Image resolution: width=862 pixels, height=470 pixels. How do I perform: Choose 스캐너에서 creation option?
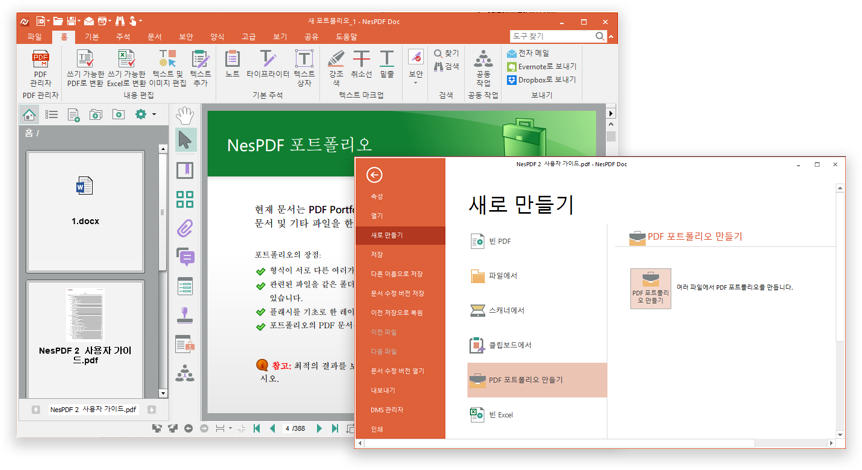pyautogui.click(x=537, y=311)
